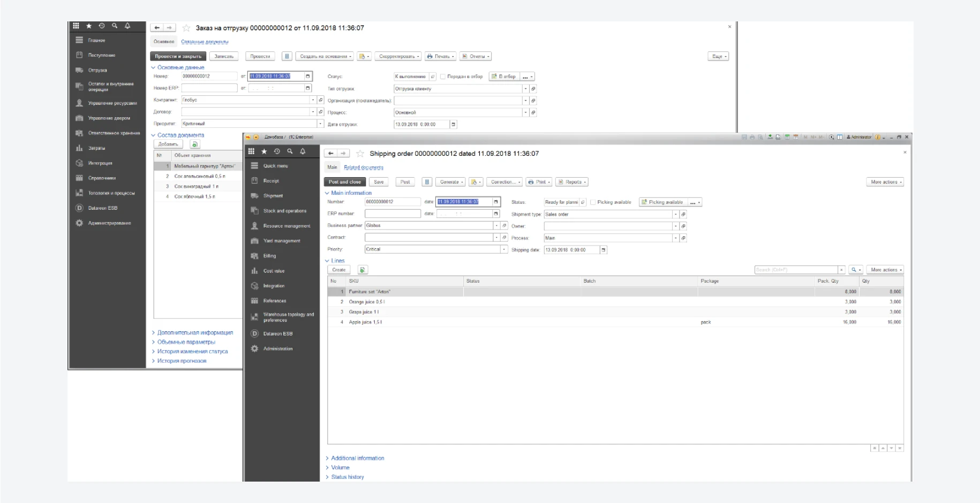Click info icon beside Administrator
The width and height of the screenshot is (980, 503).
(x=877, y=137)
